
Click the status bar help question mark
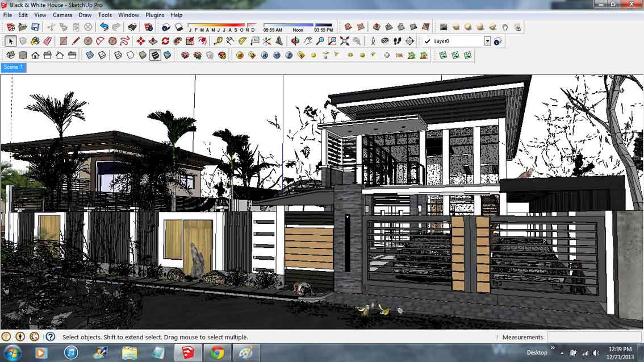(x=50, y=337)
